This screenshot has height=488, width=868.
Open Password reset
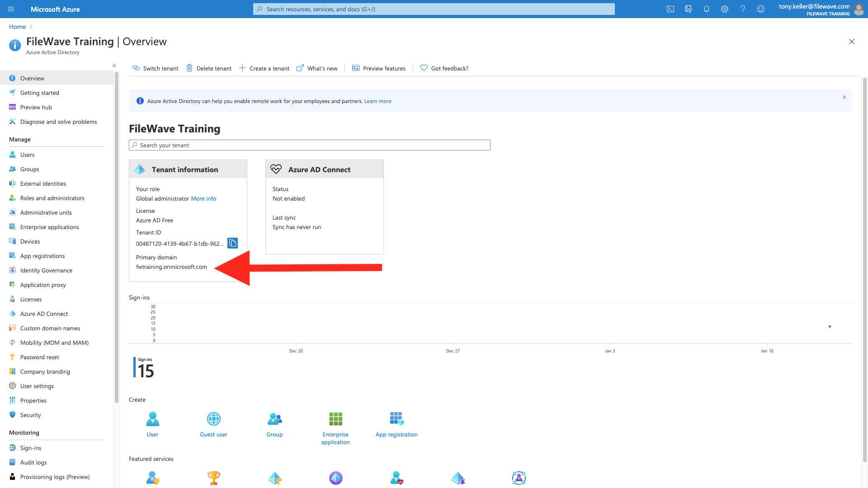pos(57,357)
